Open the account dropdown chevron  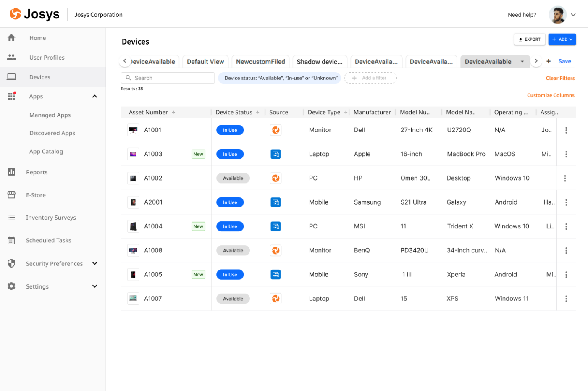click(x=573, y=15)
